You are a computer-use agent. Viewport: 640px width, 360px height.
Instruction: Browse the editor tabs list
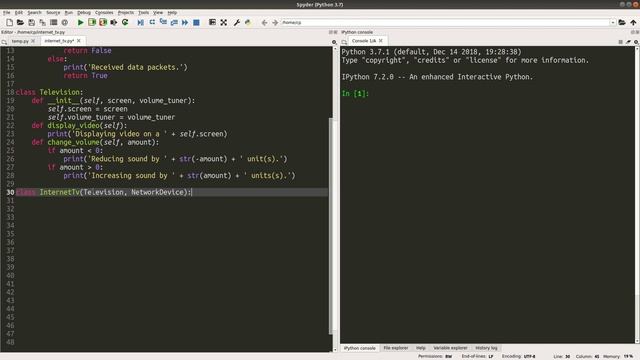pyautogui.click(x=4, y=42)
